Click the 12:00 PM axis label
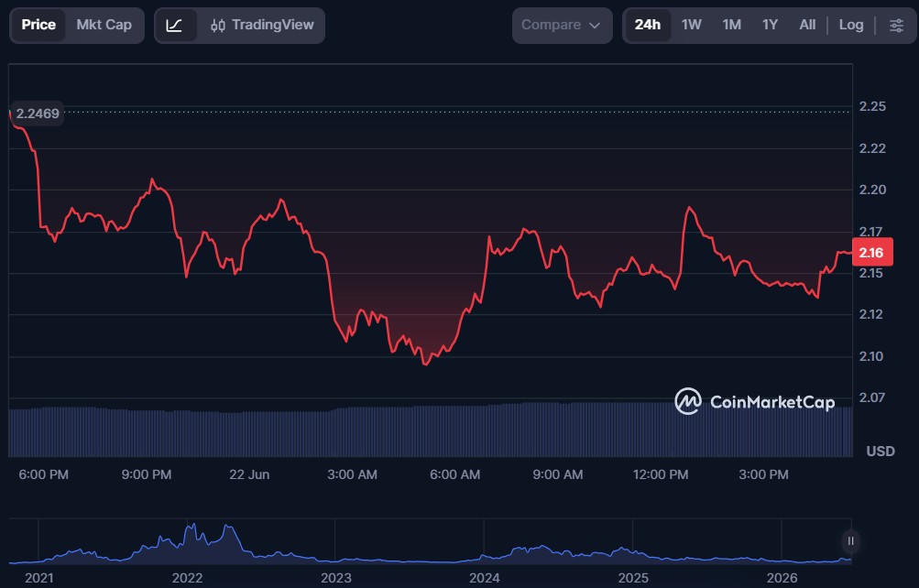The width and height of the screenshot is (919, 588). point(661,474)
